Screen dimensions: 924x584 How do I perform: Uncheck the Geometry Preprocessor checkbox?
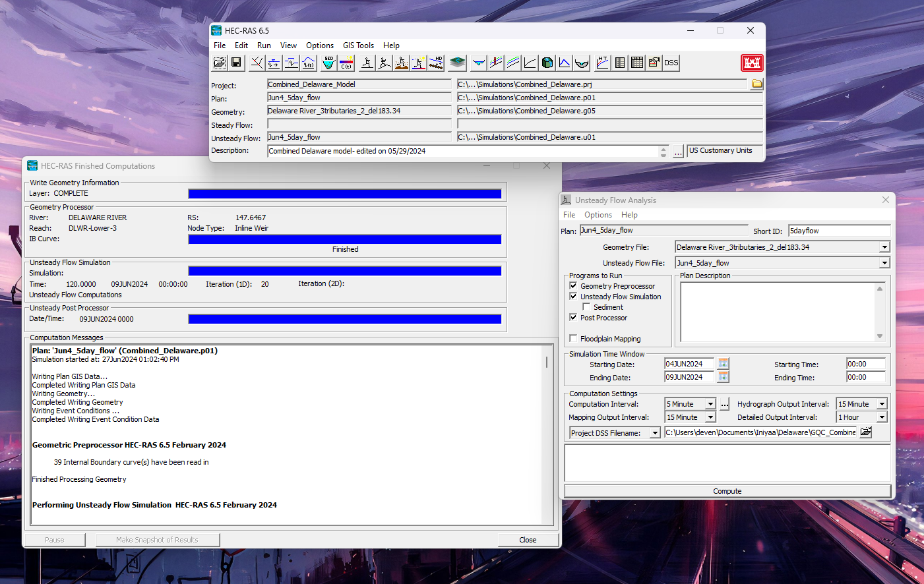[x=573, y=286]
